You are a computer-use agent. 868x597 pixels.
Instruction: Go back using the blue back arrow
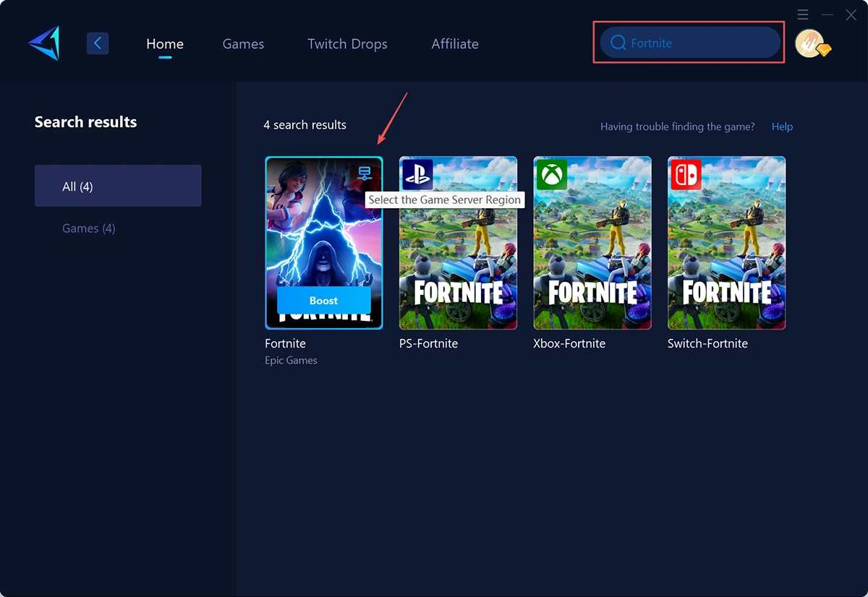98,43
